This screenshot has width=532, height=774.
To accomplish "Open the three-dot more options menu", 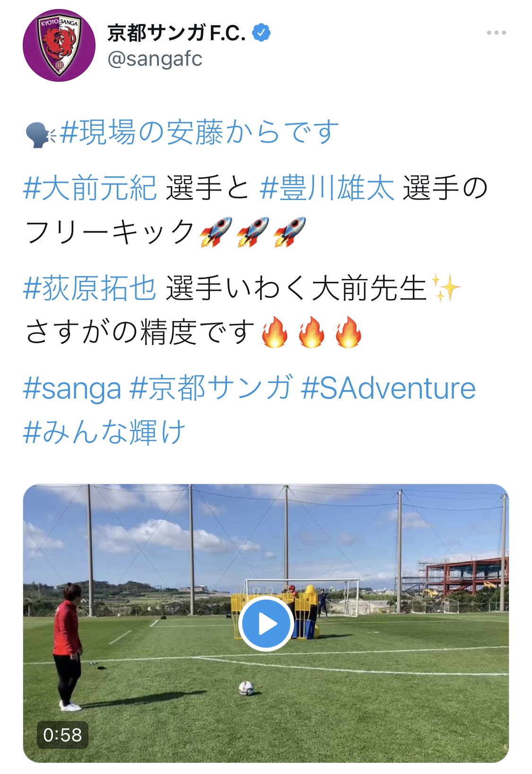I will tap(497, 33).
